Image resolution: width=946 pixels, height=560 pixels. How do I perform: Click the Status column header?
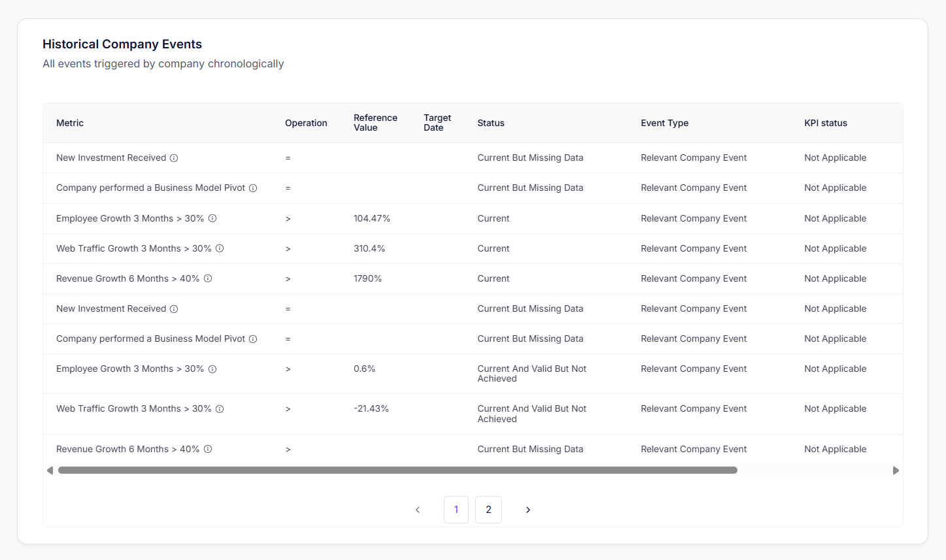(491, 123)
